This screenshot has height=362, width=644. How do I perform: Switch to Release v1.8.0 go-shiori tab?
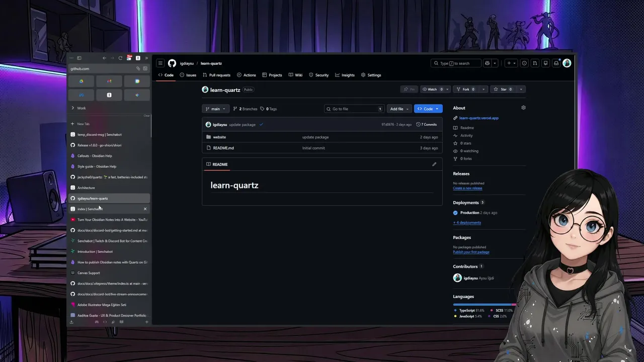(109, 145)
